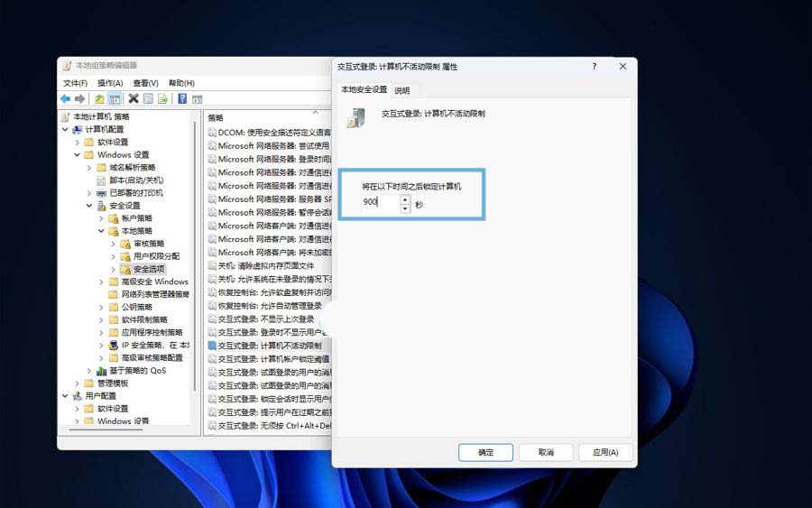Image resolution: width=812 pixels, height=508 pixels.
Task: Open the 查看(V) menu
Action: (145, 83)
